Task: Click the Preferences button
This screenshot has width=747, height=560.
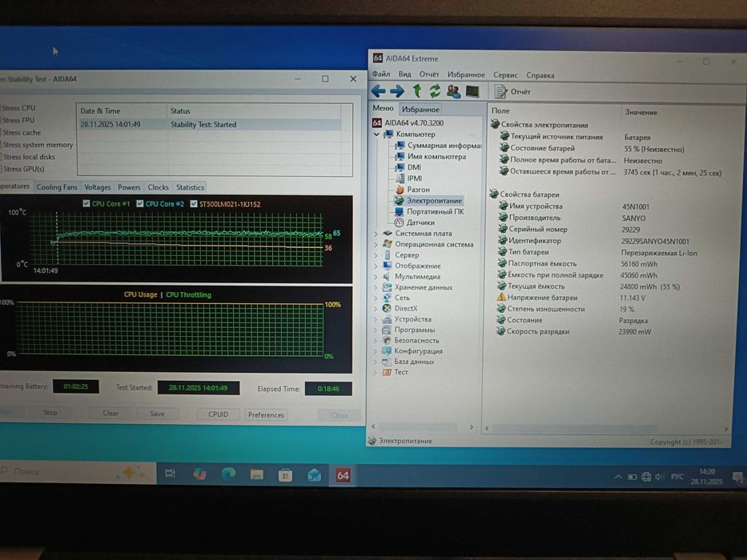Action: [x=266, y=414]
